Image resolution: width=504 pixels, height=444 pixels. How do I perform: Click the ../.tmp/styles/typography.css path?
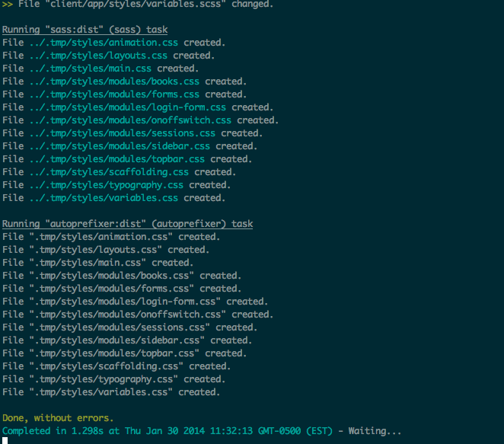tap(107, 185)
